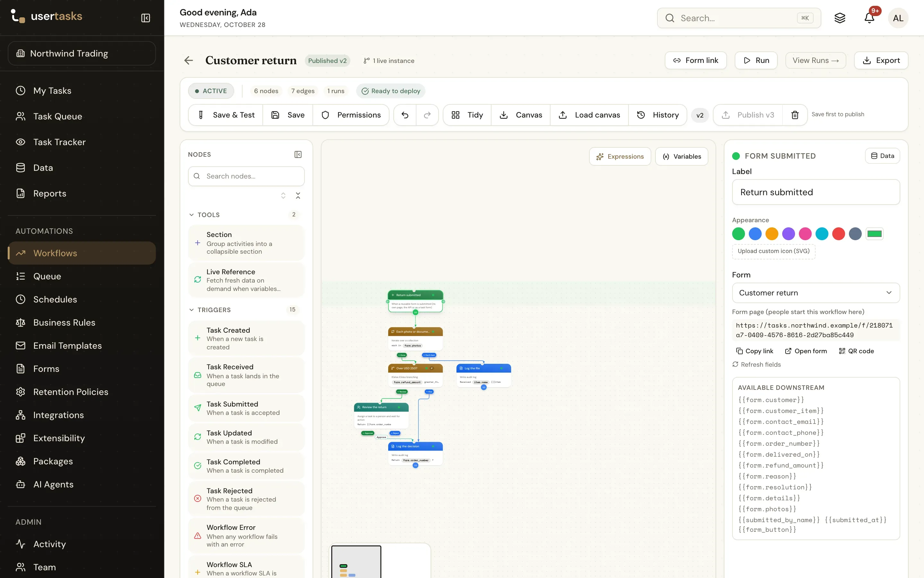Navigate to Email Templates

82,346
